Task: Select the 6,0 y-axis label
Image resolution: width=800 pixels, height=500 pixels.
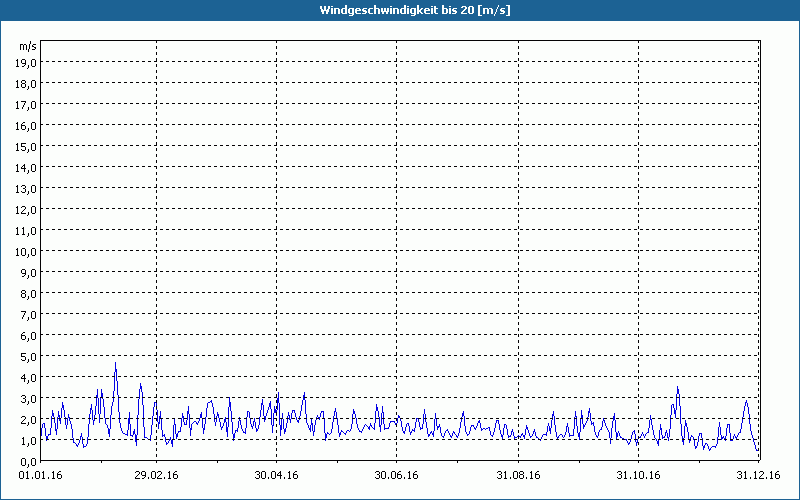Action: click(29, 336)
